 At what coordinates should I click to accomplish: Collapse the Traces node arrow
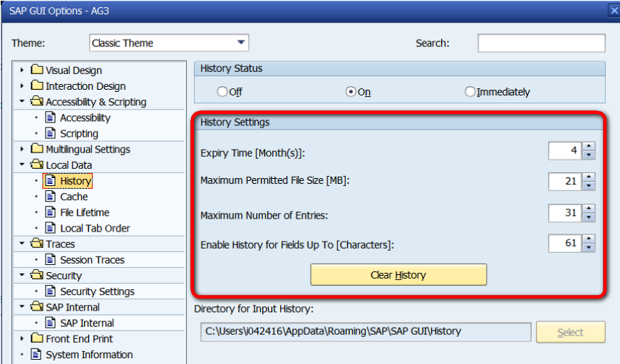point(22,244)
